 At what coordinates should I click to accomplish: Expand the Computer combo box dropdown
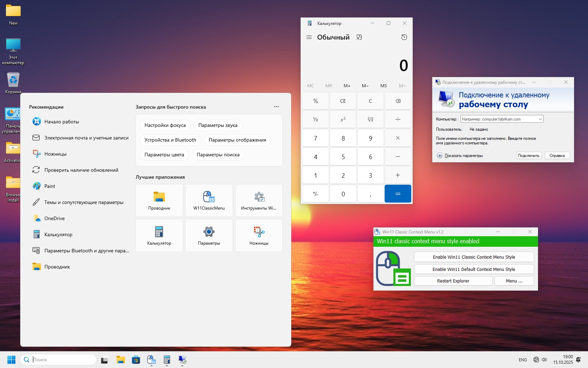[x=540, y=119]
